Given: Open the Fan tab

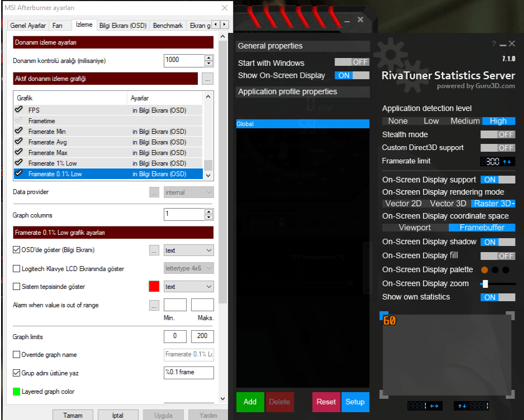Looking at the screenshot, I should 57,26.
